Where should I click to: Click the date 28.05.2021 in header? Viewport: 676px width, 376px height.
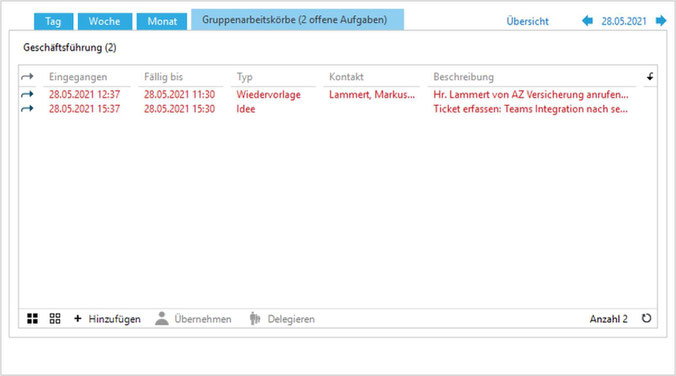(624, 21)
